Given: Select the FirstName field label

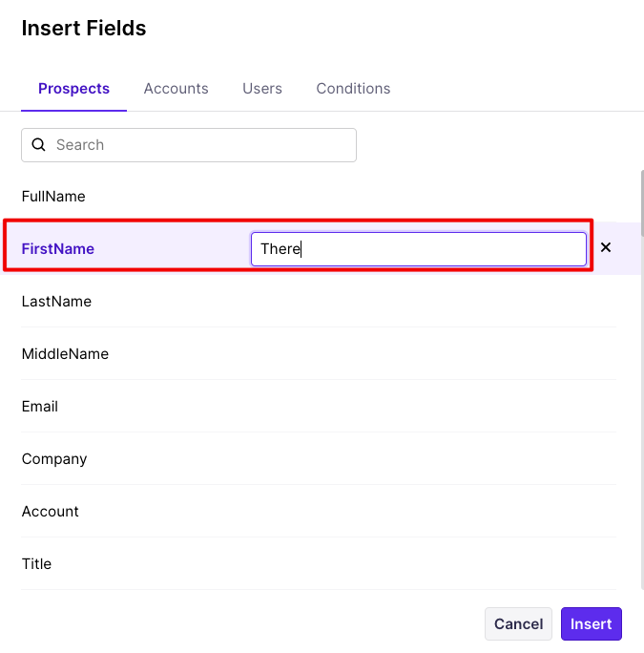Looking at the screenshot, I should tap(58, 249).
